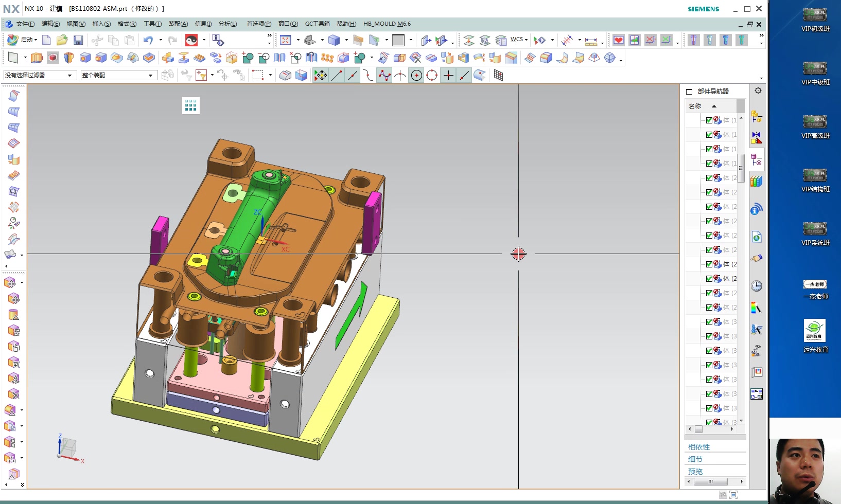Open the 编辑(E) menu

50,24
